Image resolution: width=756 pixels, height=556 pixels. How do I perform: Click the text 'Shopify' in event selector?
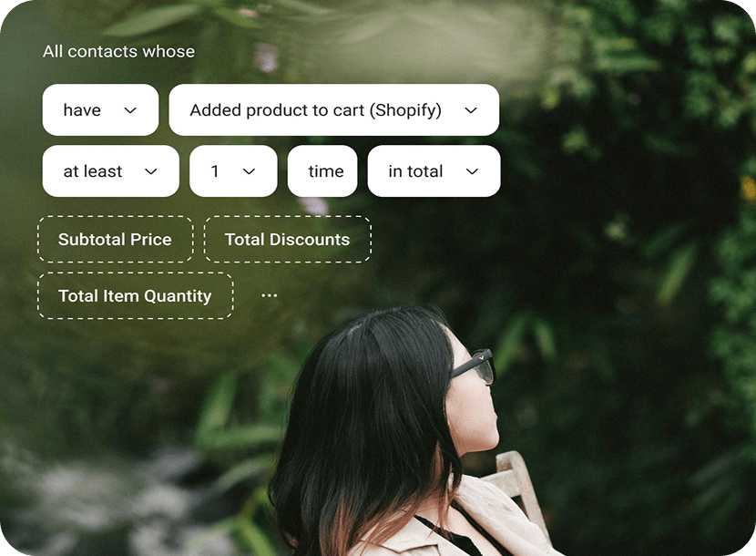(x=406, y=110)
